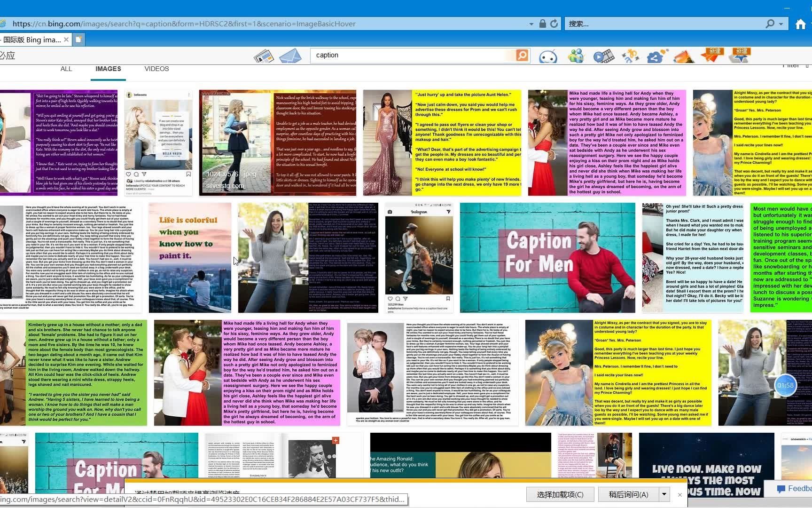The width and height of the screenshot is (812, 508).
Task: Click the browser search box magnifier
Action: (770, 24)
